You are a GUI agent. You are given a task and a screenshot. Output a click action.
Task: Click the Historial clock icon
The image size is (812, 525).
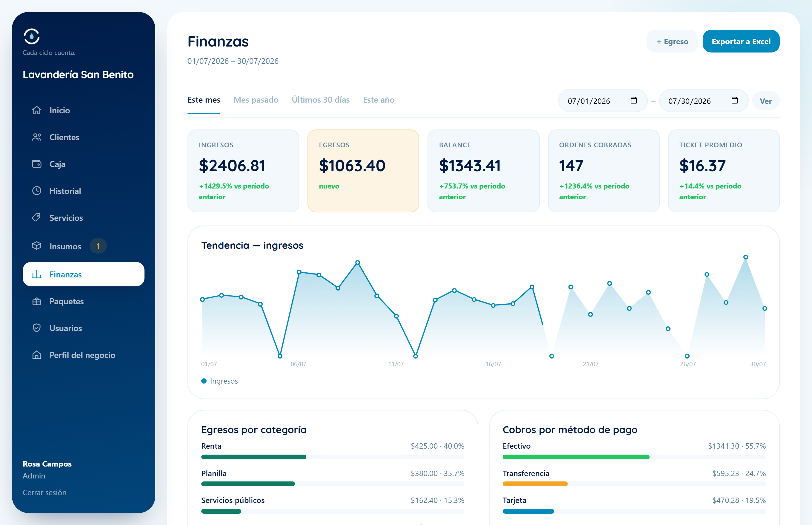[x=36, y=191]
